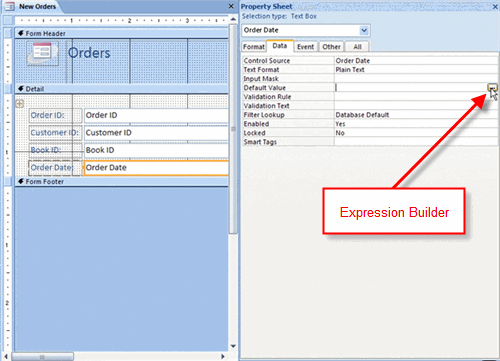The width and height of the screenshot is (500, 361).
Task: Open the Order Date object dropdown
Action: [x=364, y=30]
